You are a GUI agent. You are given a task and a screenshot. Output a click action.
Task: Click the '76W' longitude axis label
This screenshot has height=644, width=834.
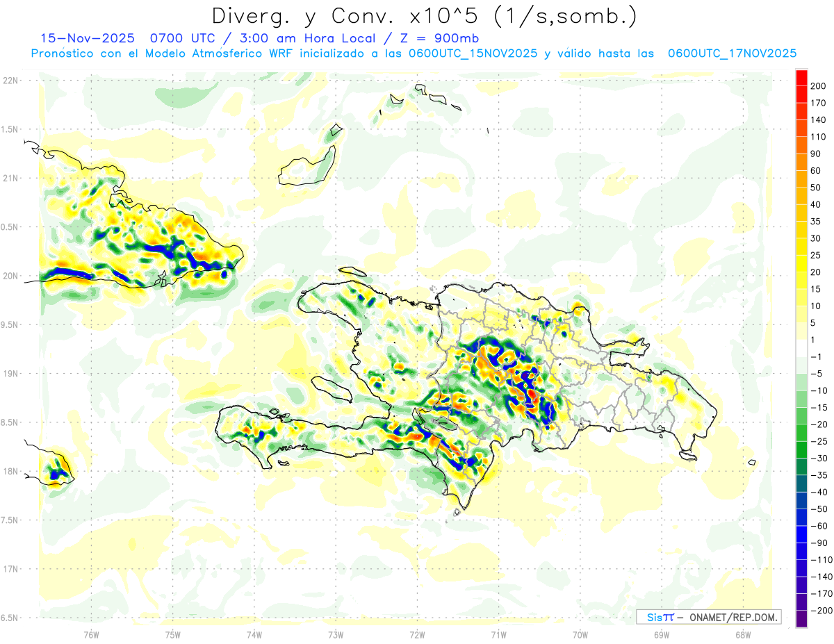(x=91, y=634)
